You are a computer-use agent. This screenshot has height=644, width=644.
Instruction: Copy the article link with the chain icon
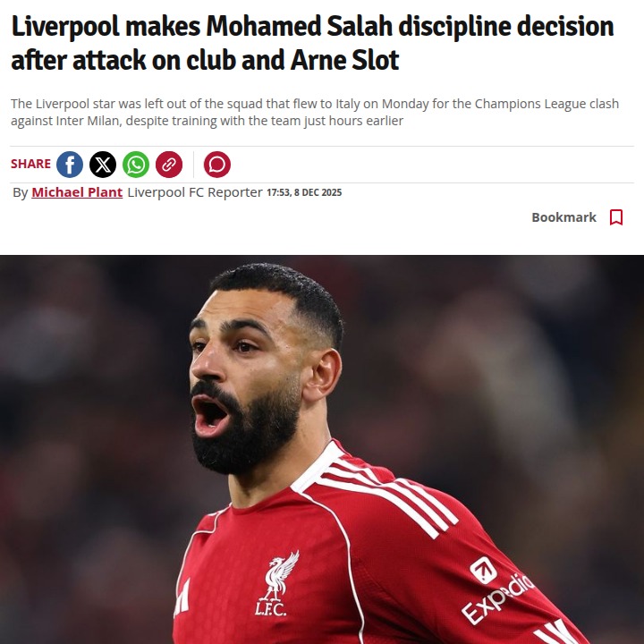pyautogui.click(x=169, y=165)
